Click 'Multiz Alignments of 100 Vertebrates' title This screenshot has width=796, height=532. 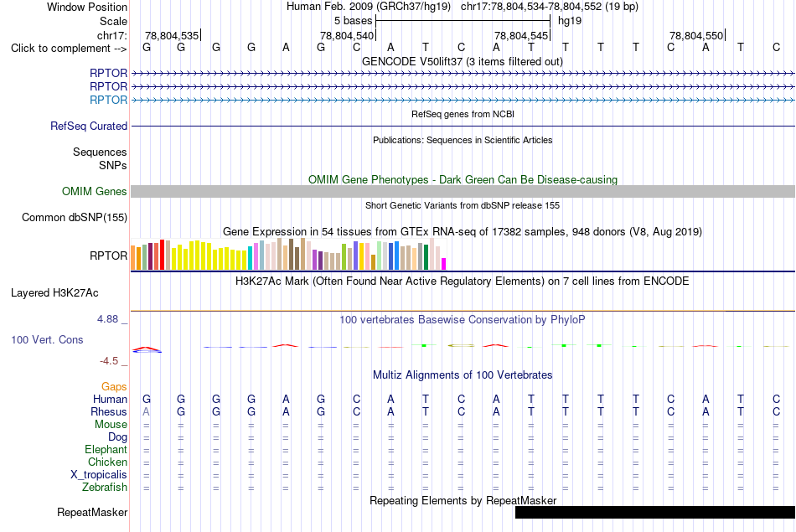(463, 374)
